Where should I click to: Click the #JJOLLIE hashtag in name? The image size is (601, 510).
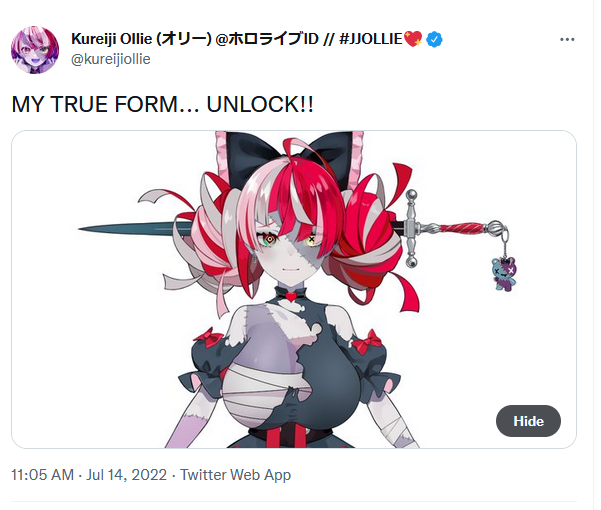pos(371,39)
